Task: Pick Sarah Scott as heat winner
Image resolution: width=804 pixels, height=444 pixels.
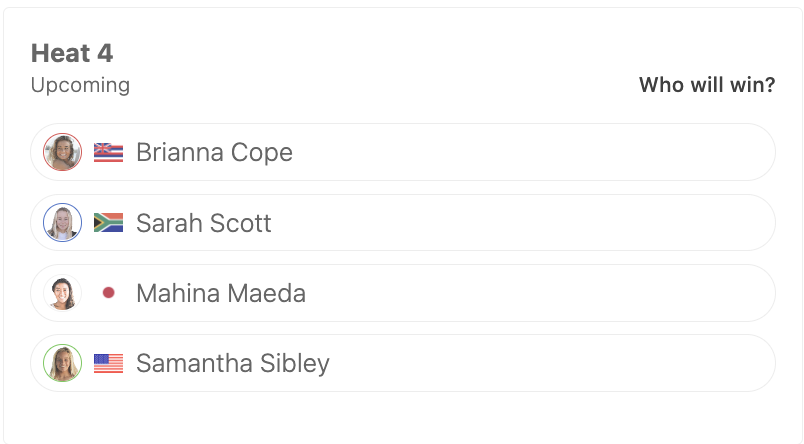Action: 403,223
